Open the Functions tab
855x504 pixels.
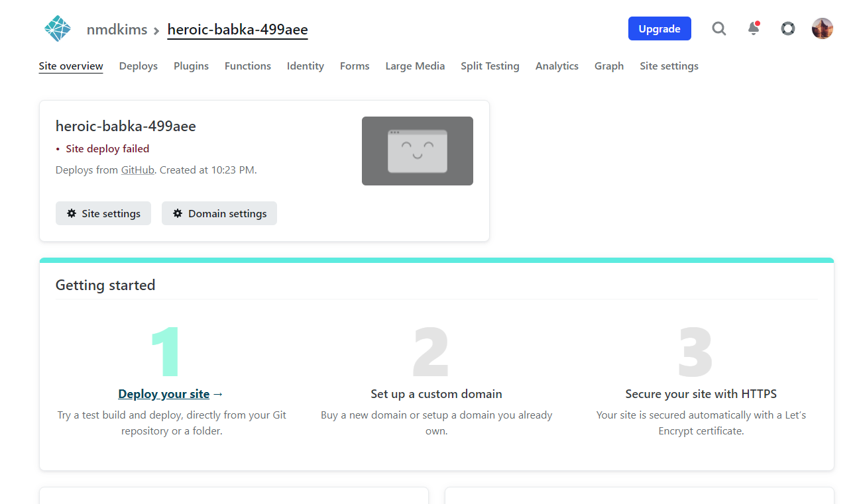[x=248, y=66]
